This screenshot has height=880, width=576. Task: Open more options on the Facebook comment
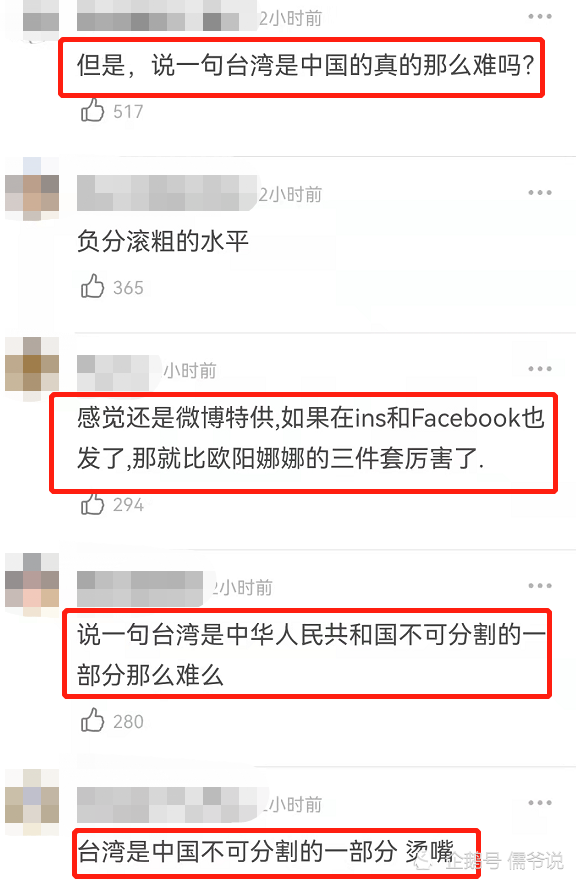pos(540,369)
